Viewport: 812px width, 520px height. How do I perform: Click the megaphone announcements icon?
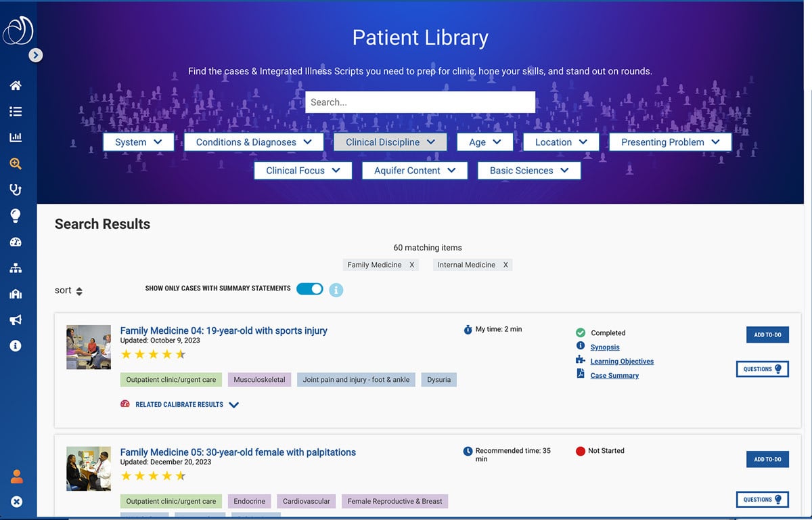pos(17,319)
